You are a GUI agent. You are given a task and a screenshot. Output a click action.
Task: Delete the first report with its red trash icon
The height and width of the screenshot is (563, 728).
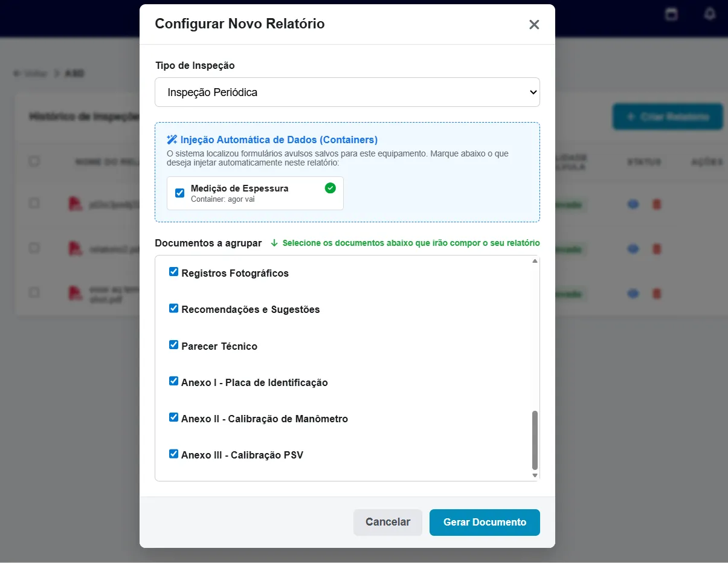click(656, 204)
